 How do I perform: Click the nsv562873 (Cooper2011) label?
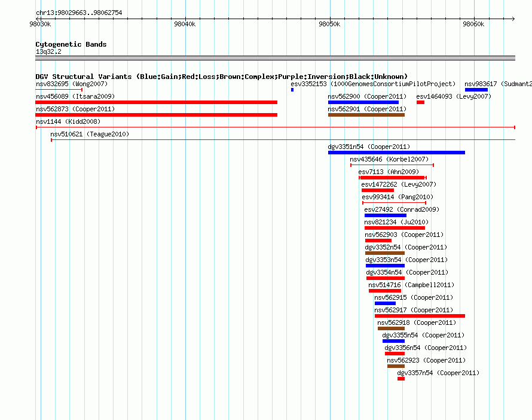[75, 109]
